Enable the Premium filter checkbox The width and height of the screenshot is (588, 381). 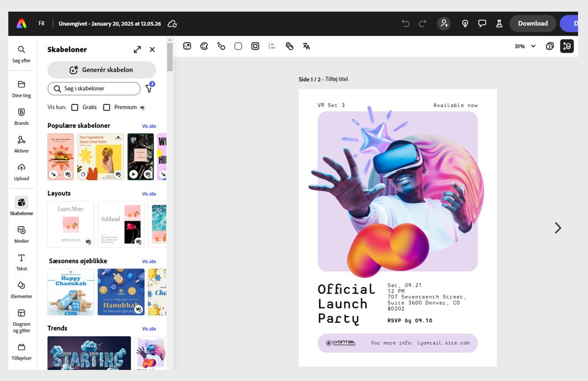[107, 107]
